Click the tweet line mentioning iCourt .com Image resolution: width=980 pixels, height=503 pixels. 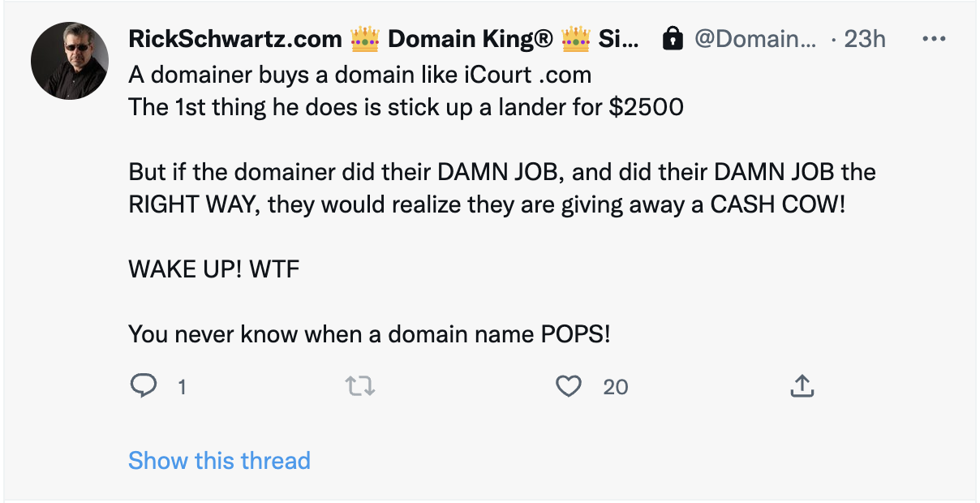[x=359, y=75]
